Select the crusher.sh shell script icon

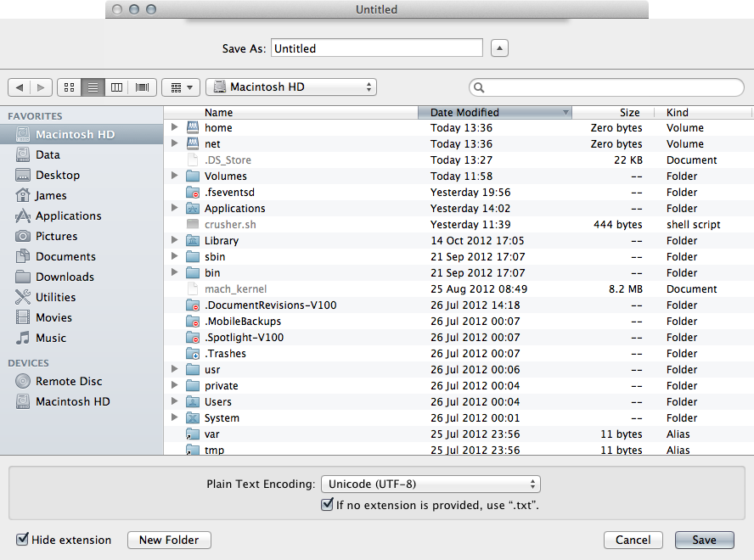pos(193,224)
